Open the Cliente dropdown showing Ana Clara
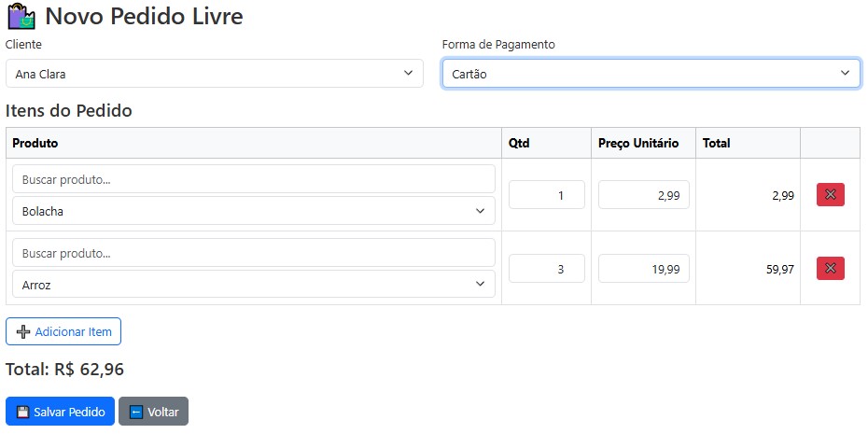The image size is (868, 434). (215, 74)
